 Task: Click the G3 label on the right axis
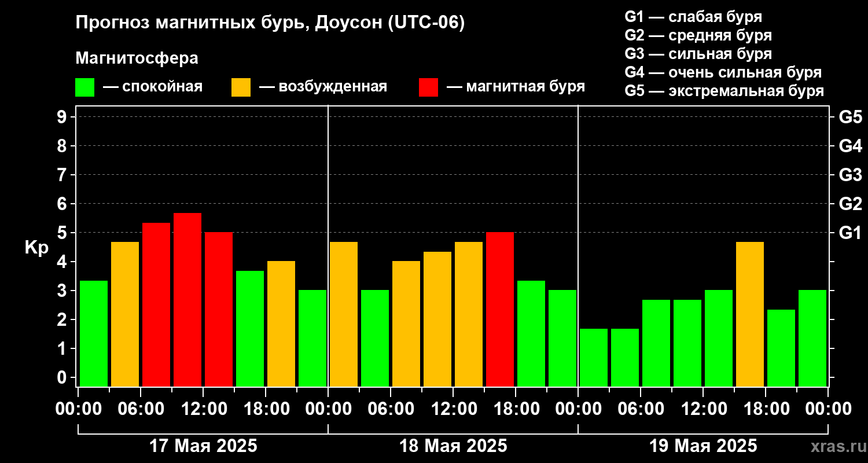[851, 175]
